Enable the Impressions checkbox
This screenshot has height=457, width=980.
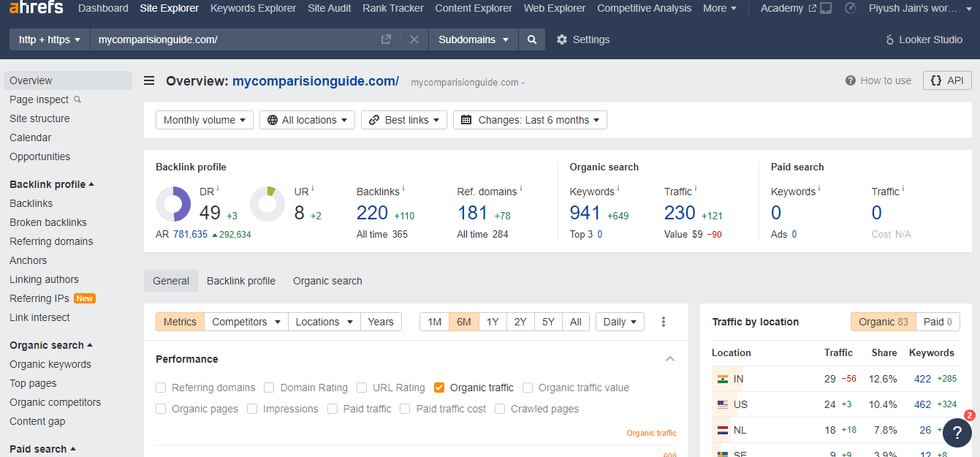pyautogui.click(x=252, y=409)
